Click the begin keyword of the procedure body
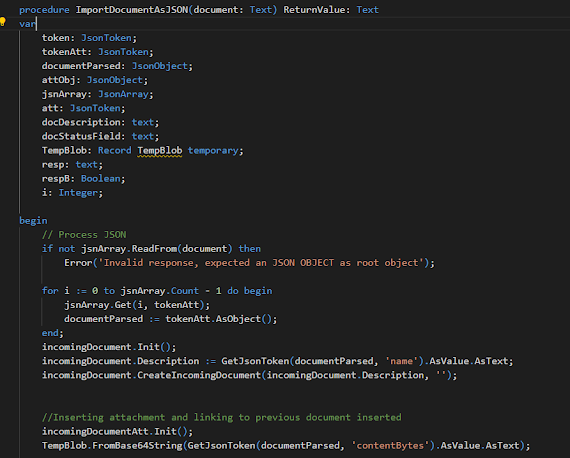The image size is (570, 458). click(33, 221)
